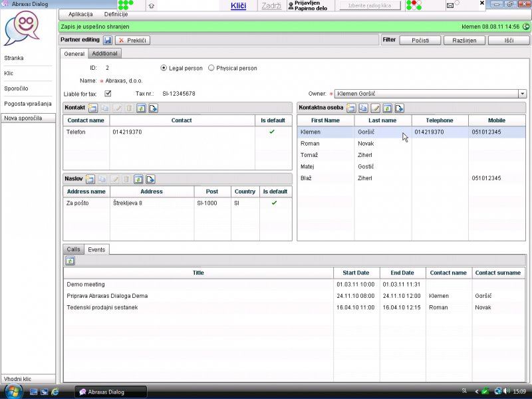Click the Name field containing Abraxas, d.o.o.
Image resolution: width=532 pixels, height=399 pixels.
[124, 80]
